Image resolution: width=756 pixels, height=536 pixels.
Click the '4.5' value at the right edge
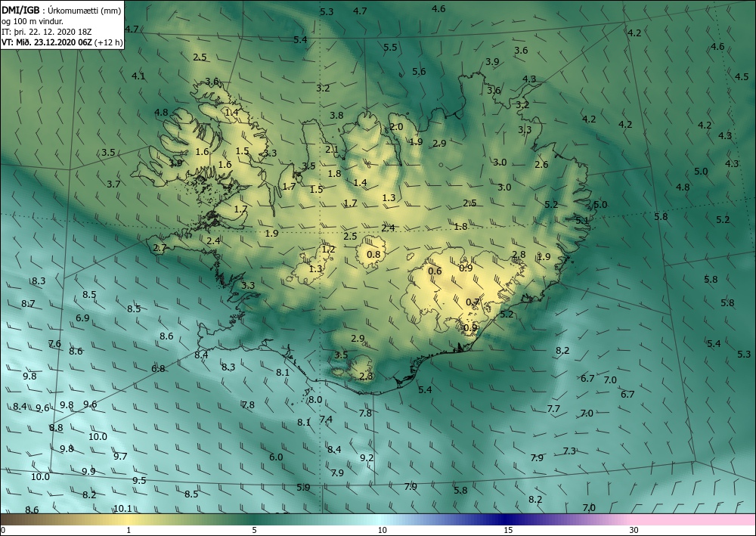742,76
